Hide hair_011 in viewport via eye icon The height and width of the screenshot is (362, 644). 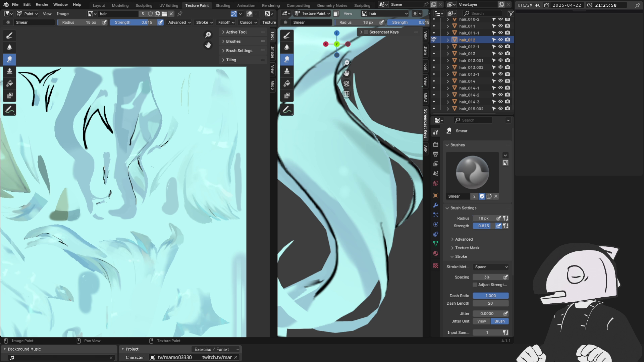500,26
